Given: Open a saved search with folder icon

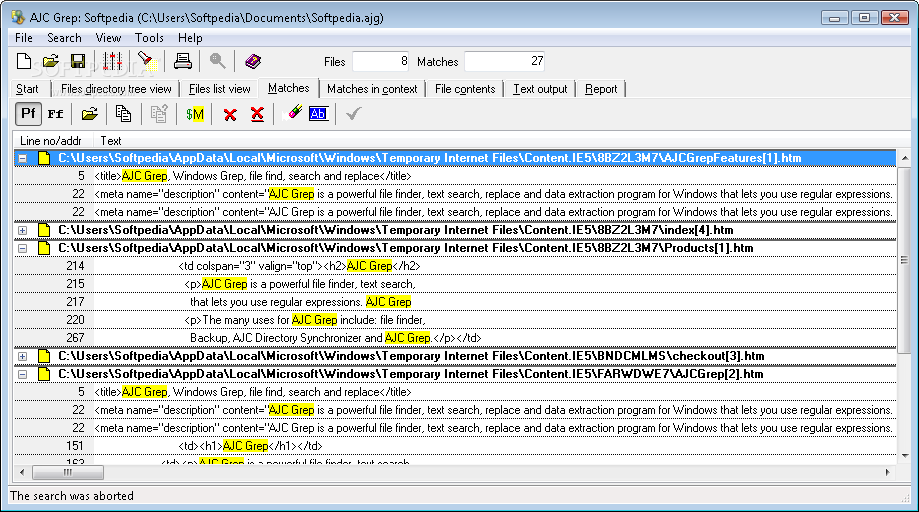Looking at the screenshot, I should (x=51, y=61).
